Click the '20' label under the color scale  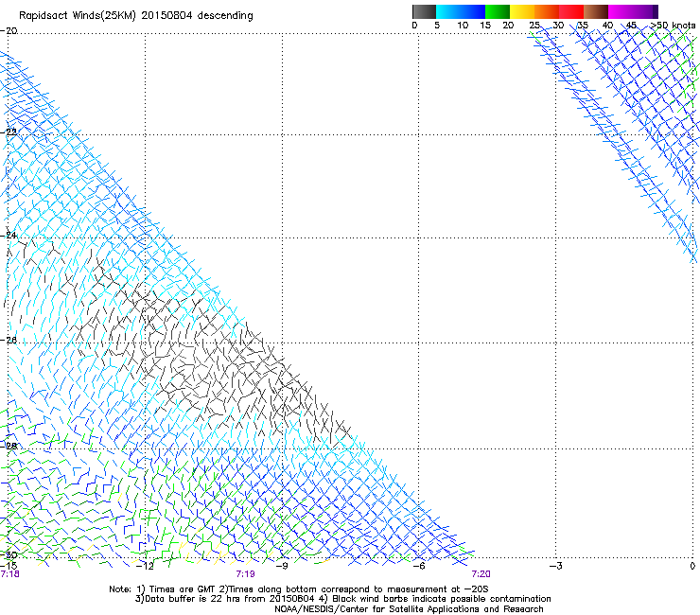pos(508,26)
